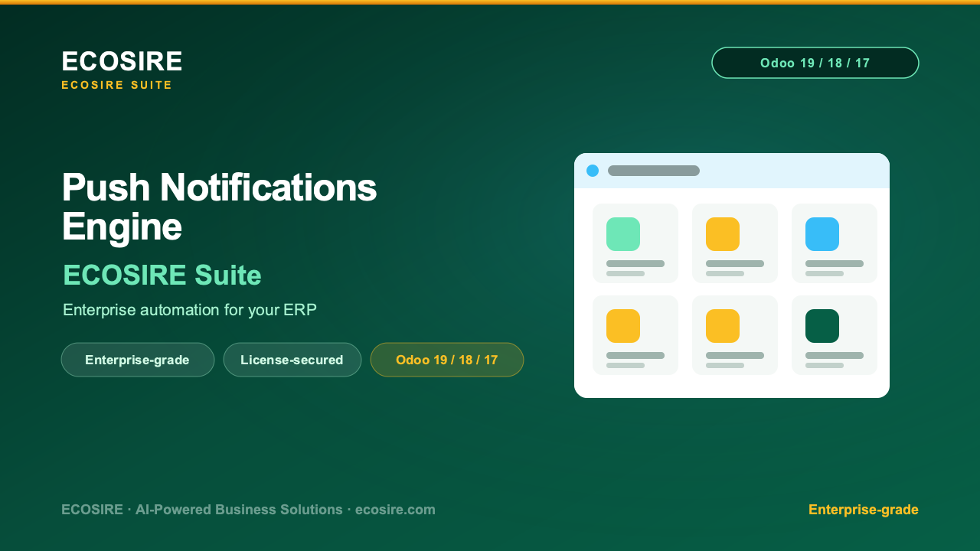Click the yellow Odoo 19 / 18 / 17 pill
The height and width of the screenshot is (551, 980).
[447, 360]
